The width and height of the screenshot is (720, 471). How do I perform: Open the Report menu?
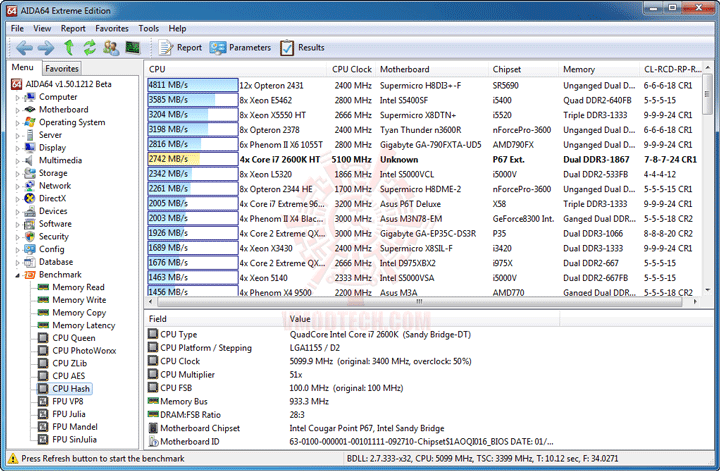(x=73, y=28)
